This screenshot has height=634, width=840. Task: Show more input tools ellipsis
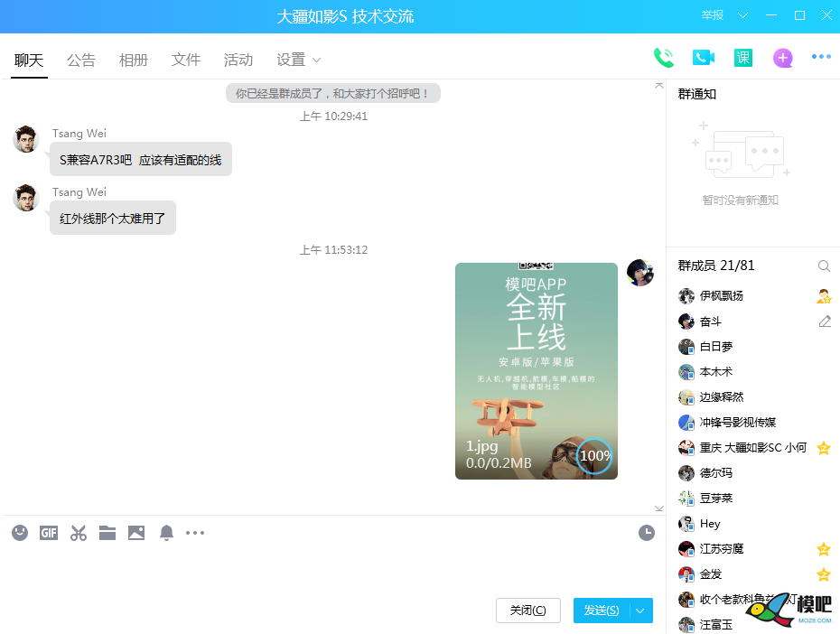(x=195, y=532)
